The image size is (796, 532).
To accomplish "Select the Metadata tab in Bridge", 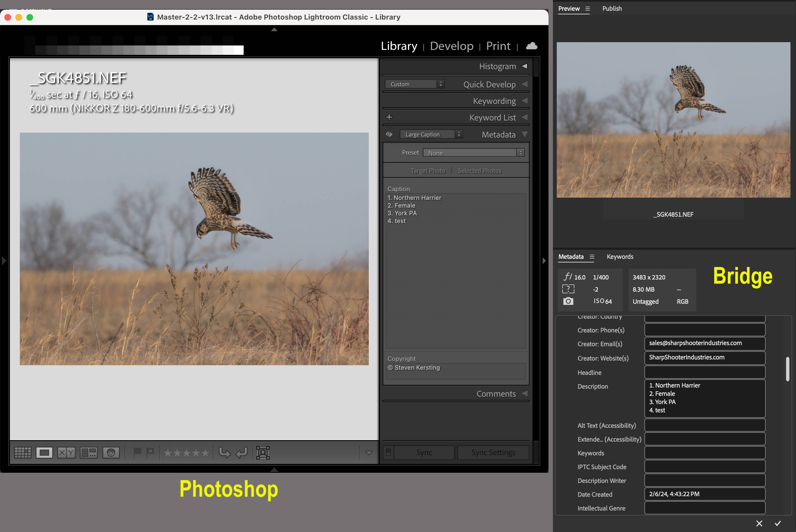I will (x=571, y=257).
